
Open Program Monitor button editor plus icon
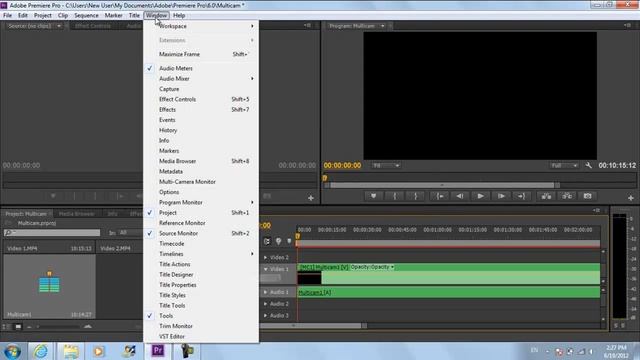point(631,198)
